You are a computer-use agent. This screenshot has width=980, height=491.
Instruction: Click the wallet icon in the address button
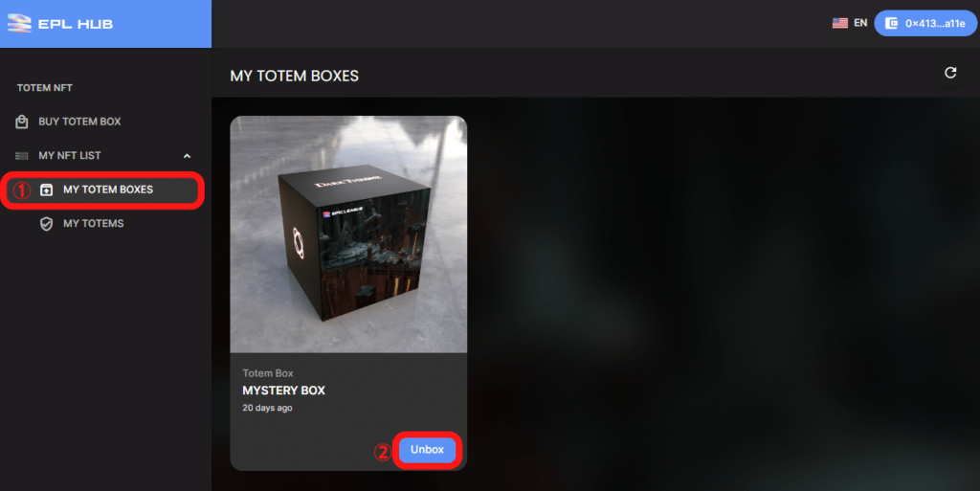tap(891, 23)
